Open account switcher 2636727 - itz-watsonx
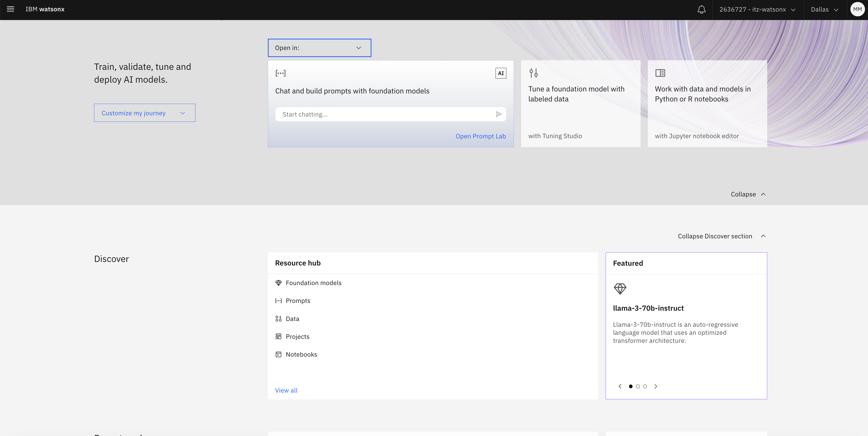 (x=758, y=10)
